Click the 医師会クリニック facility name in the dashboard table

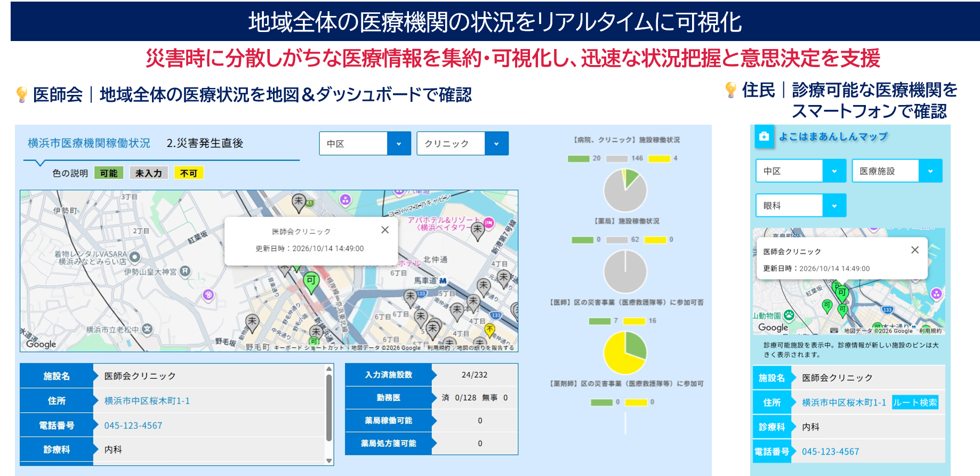pyautogui.click(x=140, y=376)
